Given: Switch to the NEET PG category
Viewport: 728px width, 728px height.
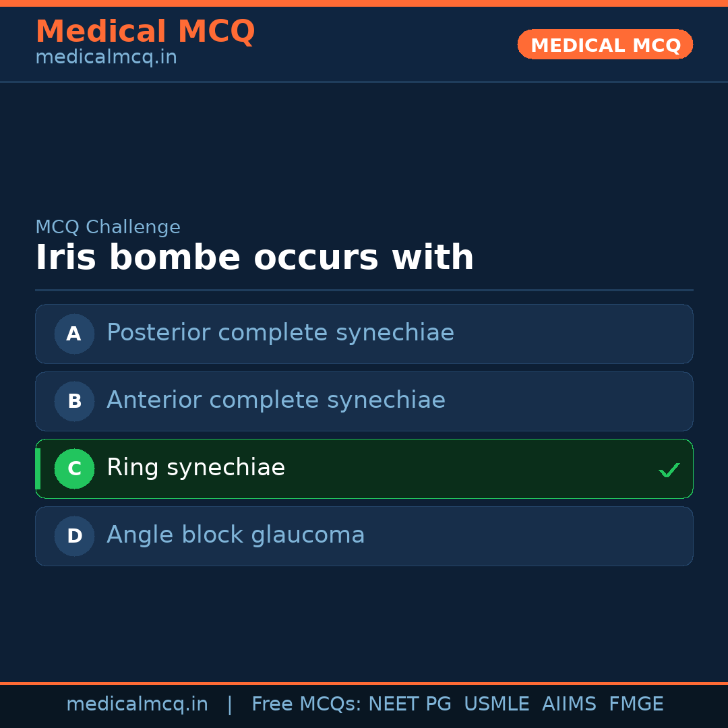Looking at the screenshot, I should point(409,704).
